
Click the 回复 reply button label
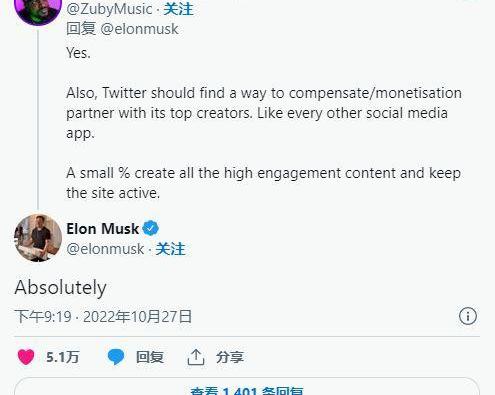click(x=150, y=357)
